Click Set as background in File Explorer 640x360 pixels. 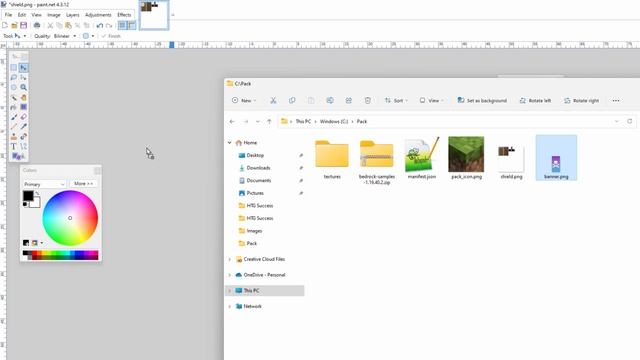pos(482,100)
